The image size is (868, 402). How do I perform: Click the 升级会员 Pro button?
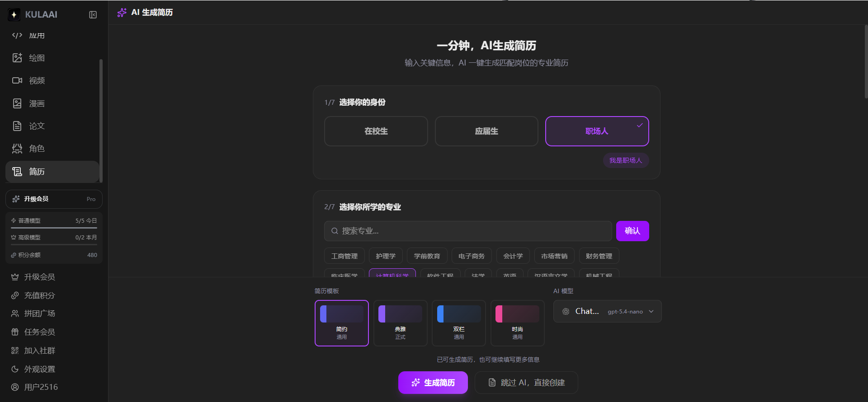click(54, 199)
